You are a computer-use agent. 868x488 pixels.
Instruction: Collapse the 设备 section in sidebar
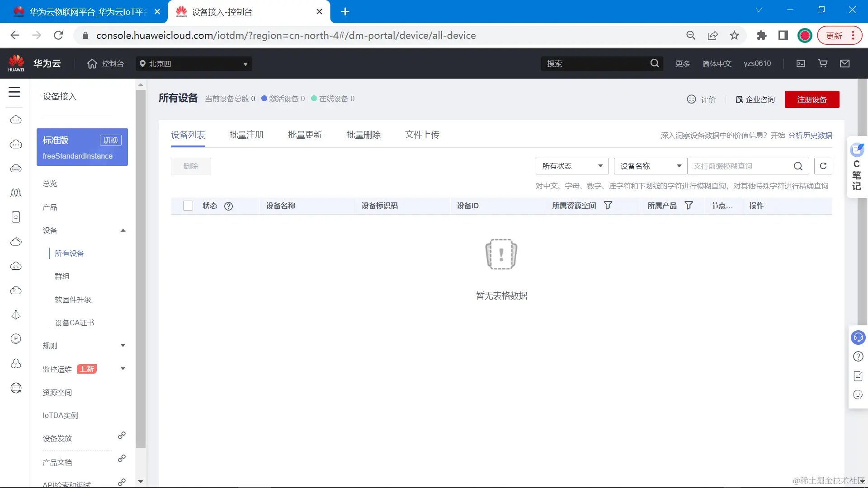[122, 230]
